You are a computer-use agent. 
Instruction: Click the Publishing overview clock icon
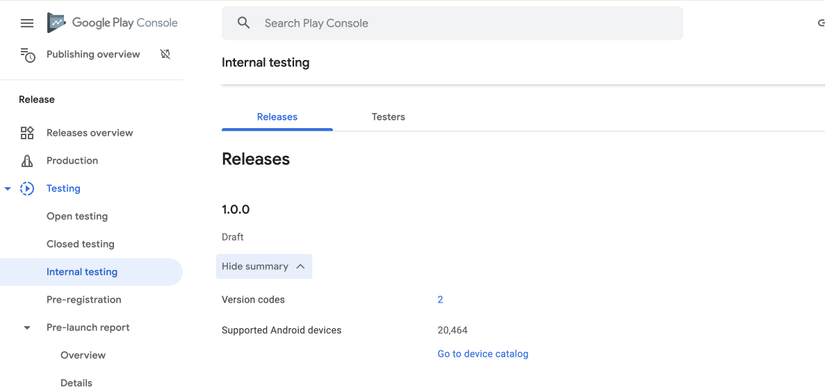coord(27,55)
